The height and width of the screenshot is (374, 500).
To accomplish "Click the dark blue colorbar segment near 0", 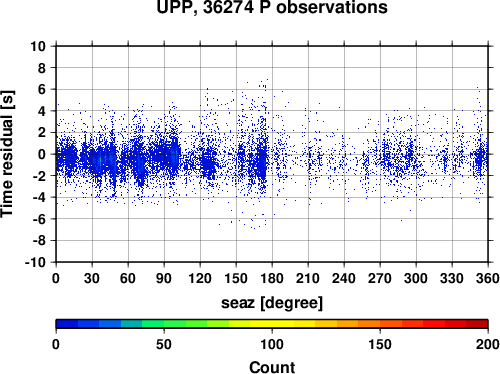I will pos(67,324).
